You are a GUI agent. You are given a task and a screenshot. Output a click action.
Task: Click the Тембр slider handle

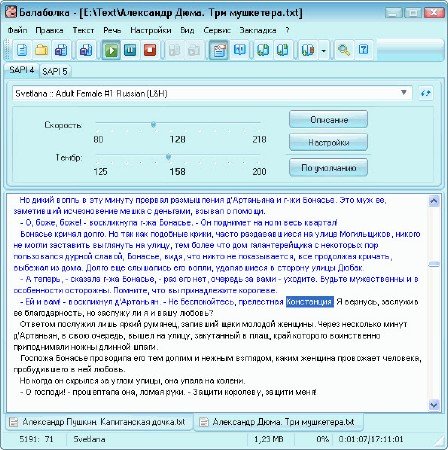(169, 157)
